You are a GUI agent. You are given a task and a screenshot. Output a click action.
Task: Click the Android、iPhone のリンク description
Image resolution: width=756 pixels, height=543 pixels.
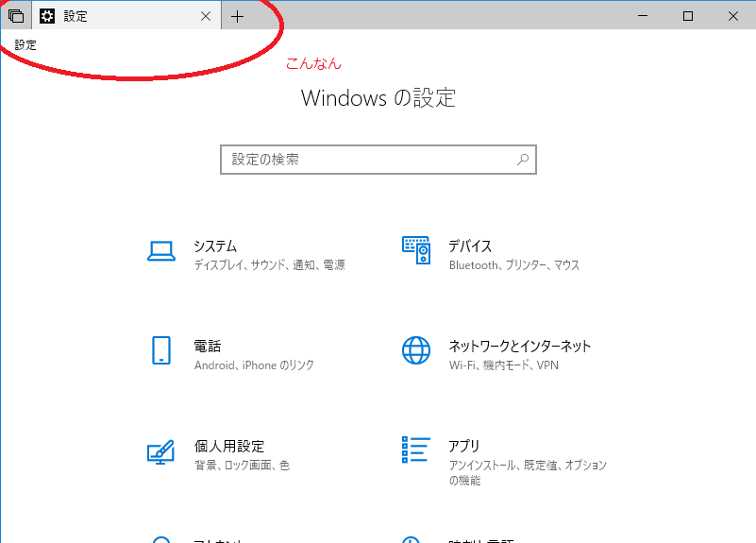pos(254,365)
